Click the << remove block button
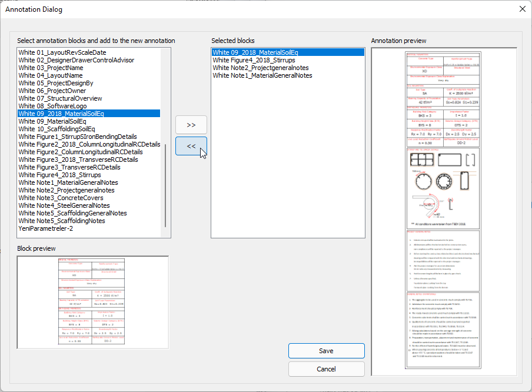Image resolution: width=532 pixels, height=392 pixels. (191, 146)
